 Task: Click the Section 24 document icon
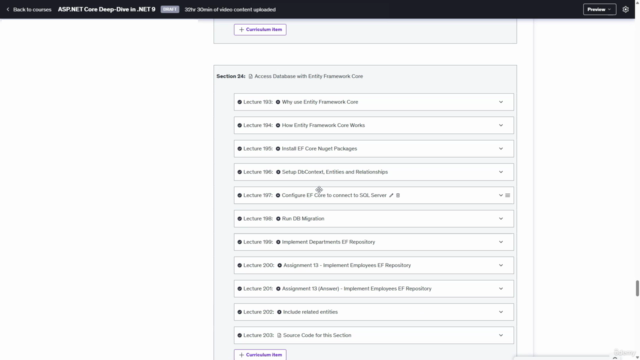[x=251, y=76]
